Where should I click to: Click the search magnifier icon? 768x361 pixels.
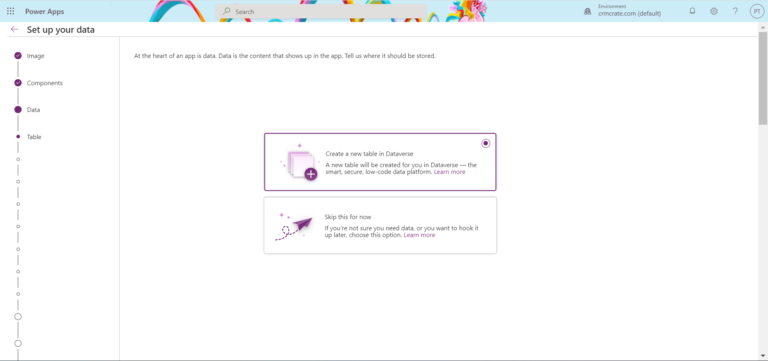click(227, 11)
